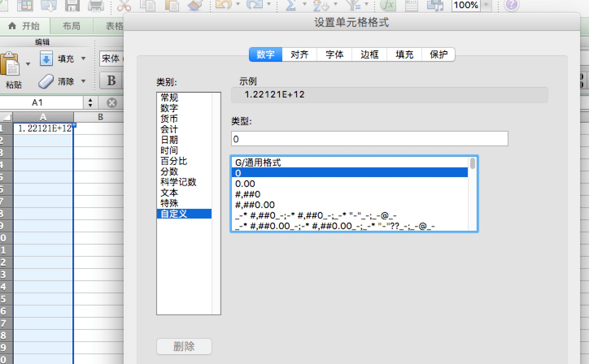Click the scissors Cut icon

tap(124, 5)
